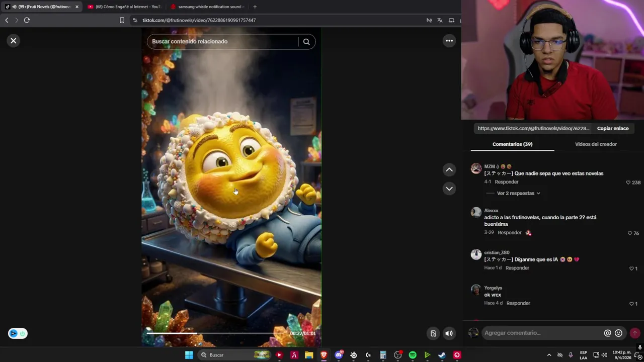Viewport: 644px width, 362px height.
Task: Switch to the Videos del creador tab
Action: click(596, 144)
